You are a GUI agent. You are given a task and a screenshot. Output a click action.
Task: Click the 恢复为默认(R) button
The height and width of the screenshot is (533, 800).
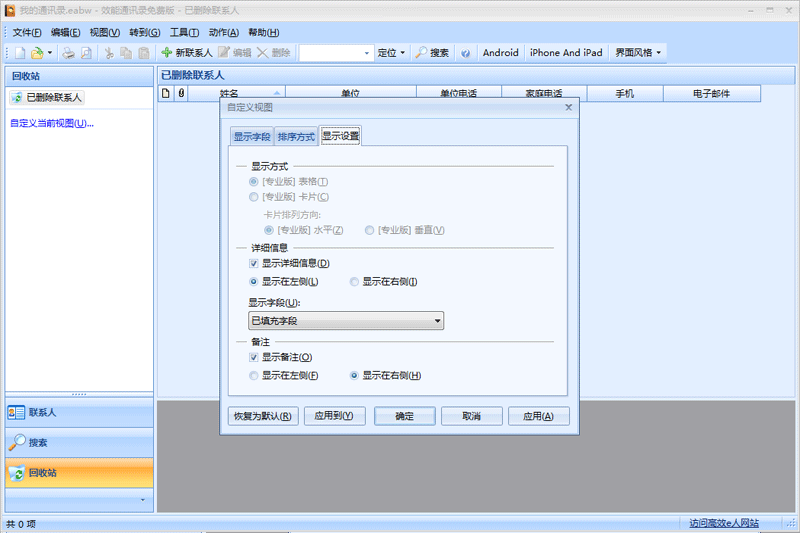click(x=263, y=416)
